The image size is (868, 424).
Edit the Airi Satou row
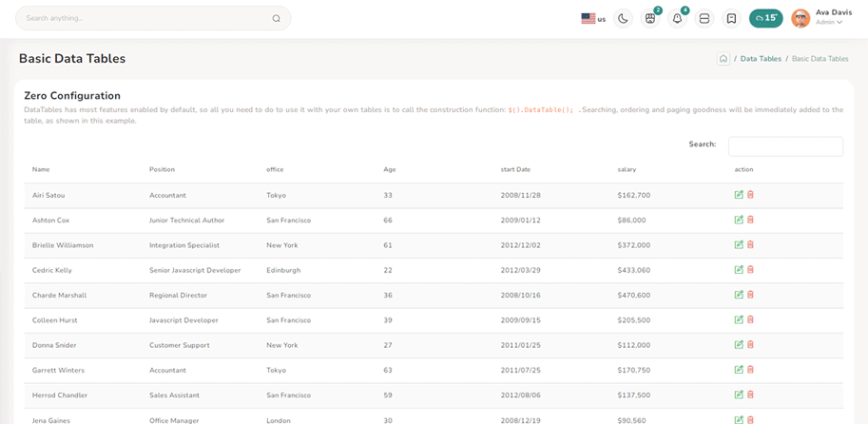point(739,195)
